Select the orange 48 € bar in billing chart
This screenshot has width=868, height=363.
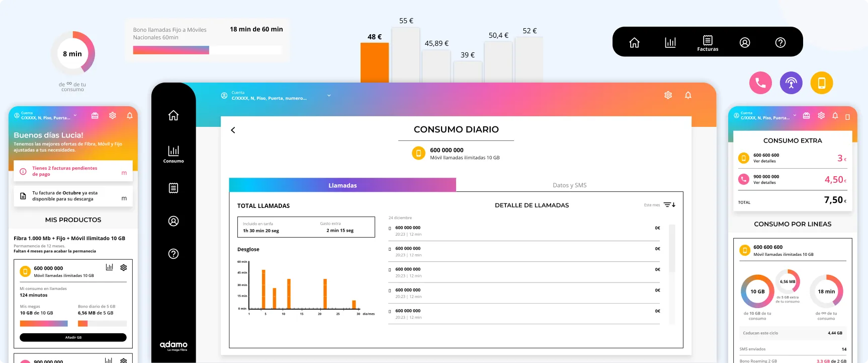(375, 62)
